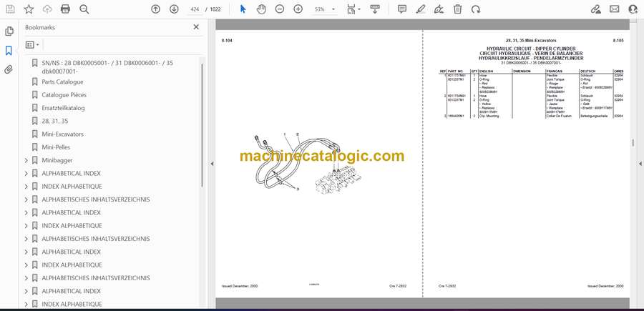Choose the Selection arrow tool
The width and height of the screenshot is (644, 311).
[243, 9]
